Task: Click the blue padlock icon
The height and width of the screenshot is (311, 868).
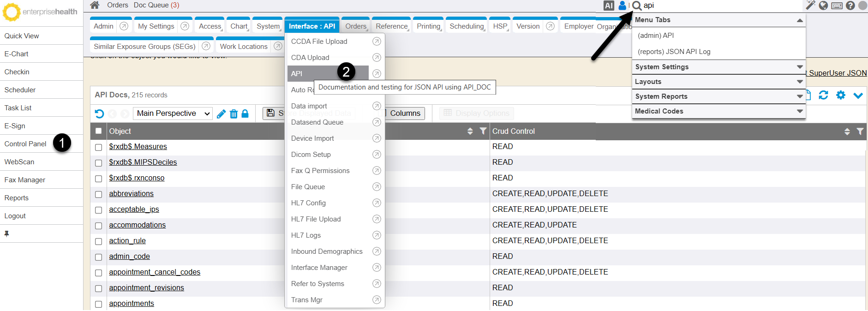Action: coord(245,114)
